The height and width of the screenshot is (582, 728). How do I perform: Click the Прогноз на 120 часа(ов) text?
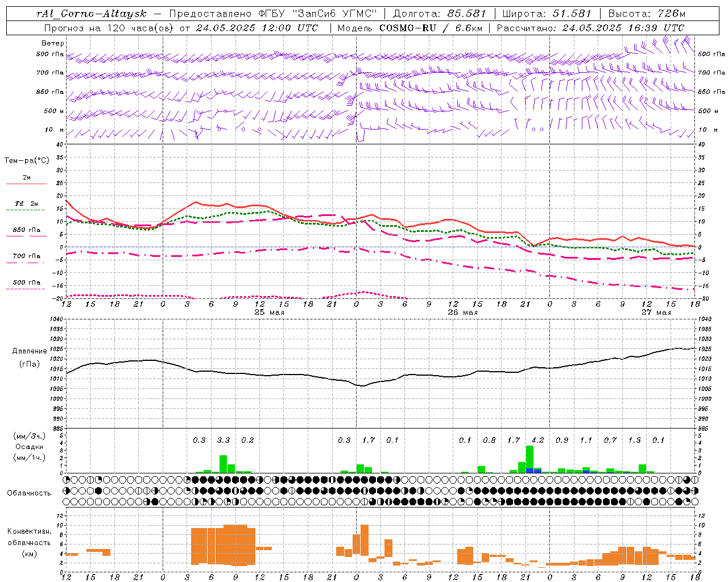point(109,28)
